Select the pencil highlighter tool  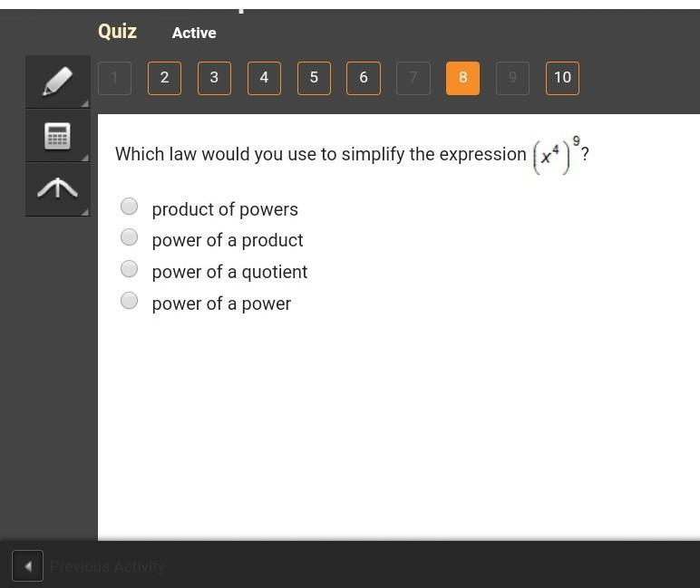[57, 82]
